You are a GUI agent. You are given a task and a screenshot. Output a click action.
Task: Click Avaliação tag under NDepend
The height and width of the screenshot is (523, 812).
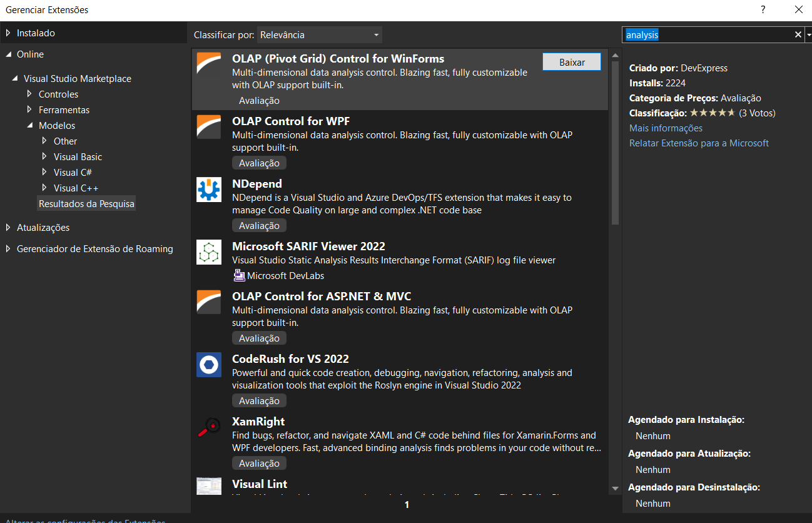(259, 225)
